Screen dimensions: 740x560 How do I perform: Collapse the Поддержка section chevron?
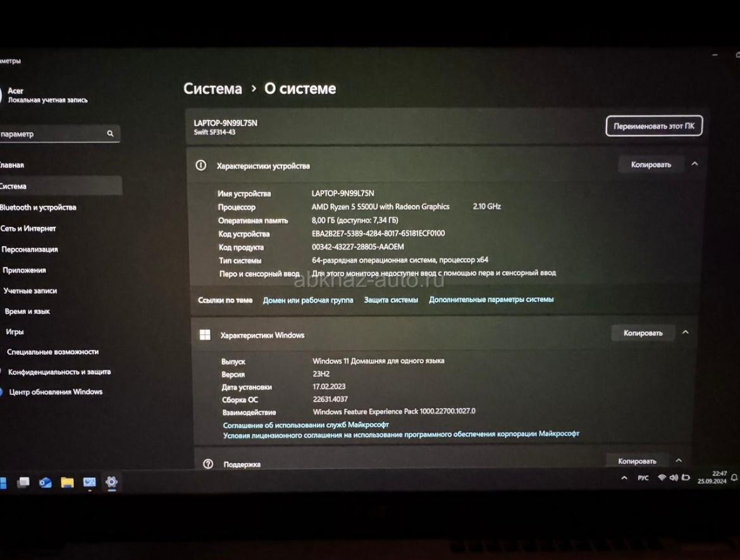679,461
